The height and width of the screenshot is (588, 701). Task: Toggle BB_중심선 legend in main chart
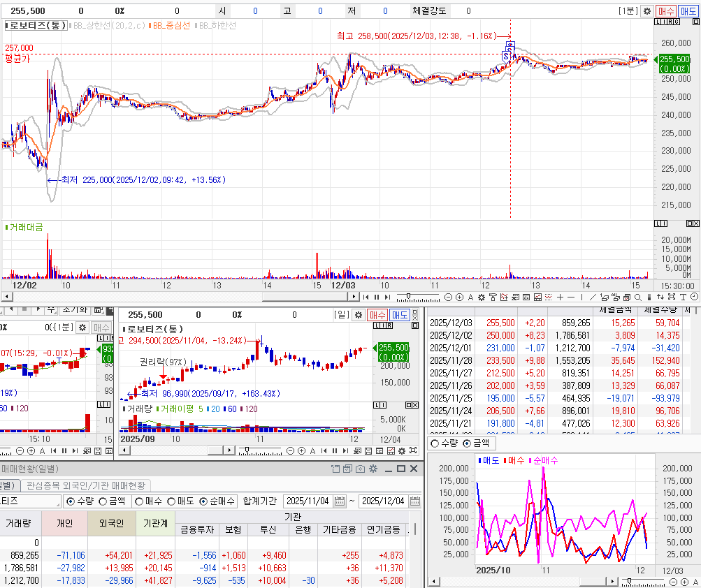169,25
